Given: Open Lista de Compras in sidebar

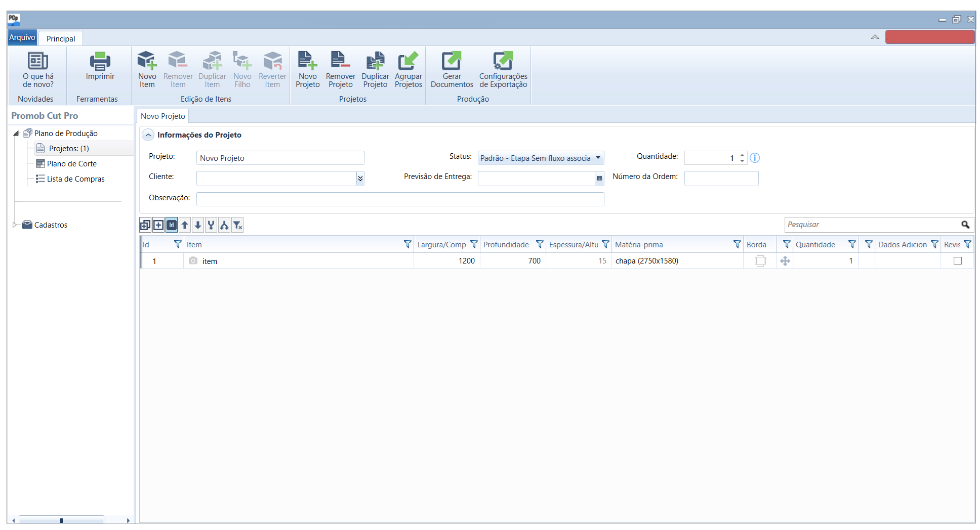Looking at the screenshot, I should pos(75,179).
